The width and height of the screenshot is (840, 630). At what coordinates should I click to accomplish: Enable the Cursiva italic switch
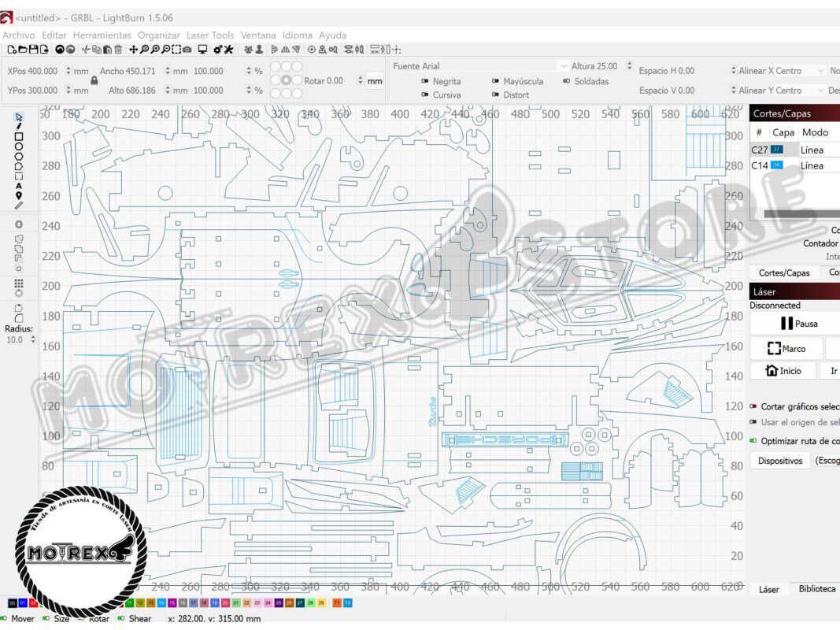425,95
